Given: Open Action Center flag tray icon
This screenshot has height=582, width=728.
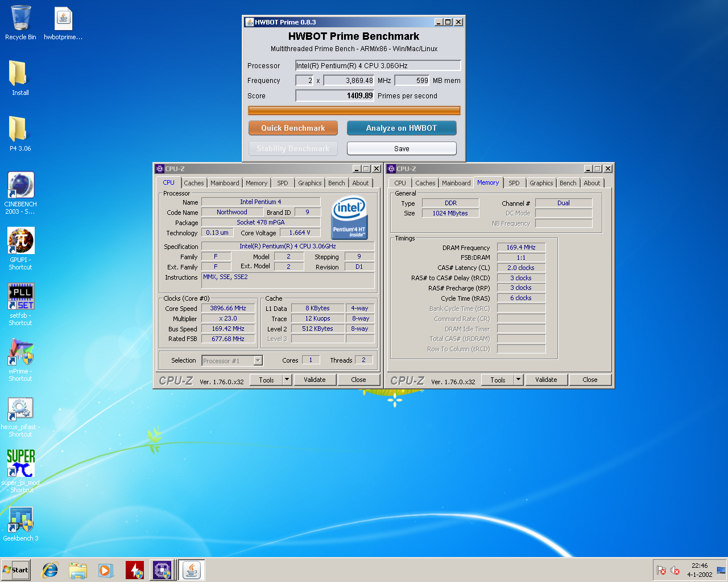Looking at the screenshot, I should pos(661,570).
